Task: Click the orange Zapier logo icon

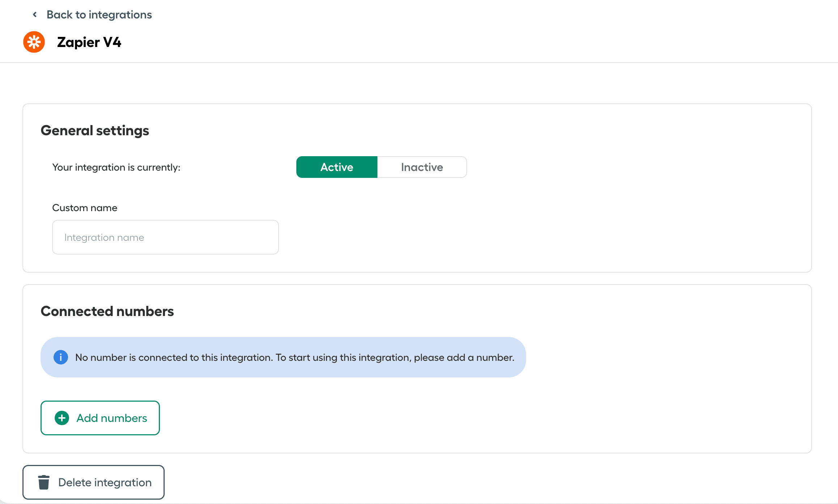Action: 34,42
